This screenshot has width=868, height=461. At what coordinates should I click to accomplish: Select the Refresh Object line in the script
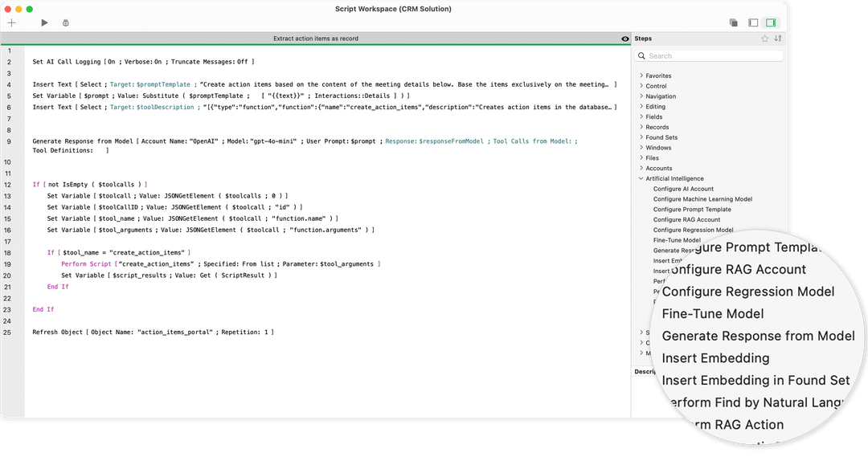point(153,332)
